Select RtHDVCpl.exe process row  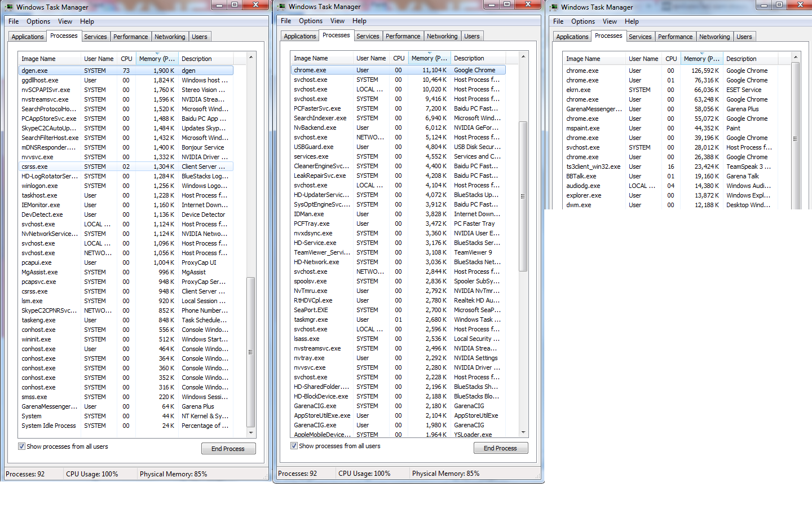tap(398, 300)
